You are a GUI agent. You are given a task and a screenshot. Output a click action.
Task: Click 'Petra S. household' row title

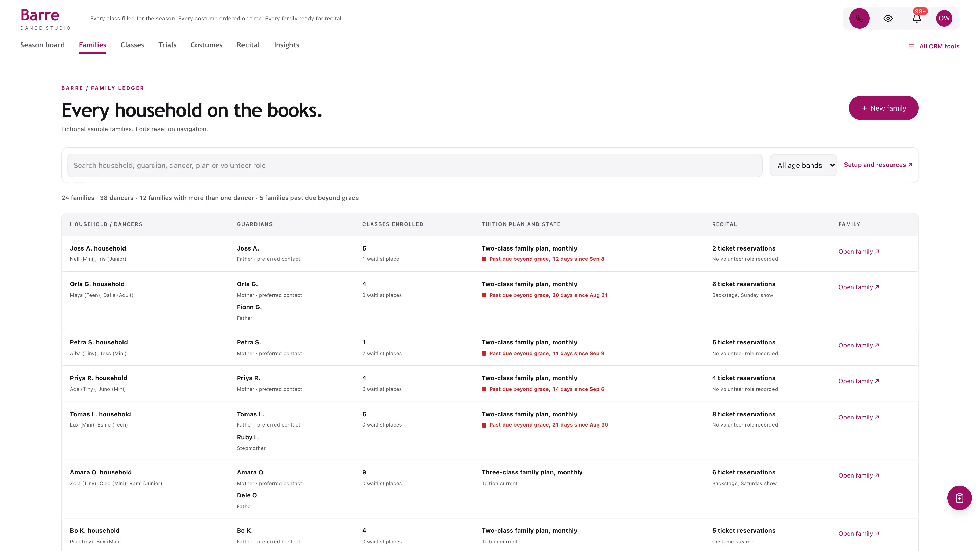pyautogui.click(x=99, y=342)
